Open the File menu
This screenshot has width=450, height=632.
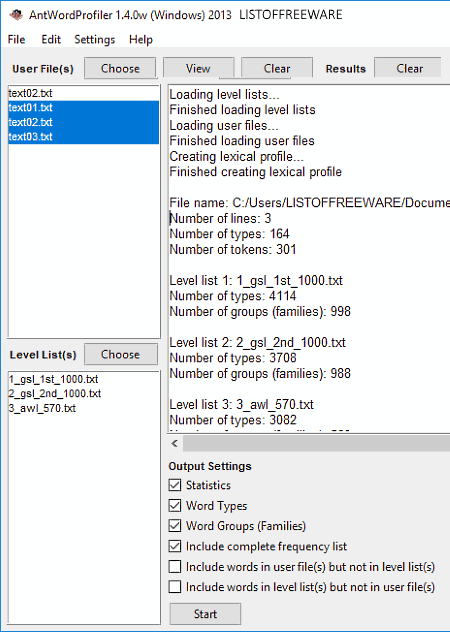[17, 40]
